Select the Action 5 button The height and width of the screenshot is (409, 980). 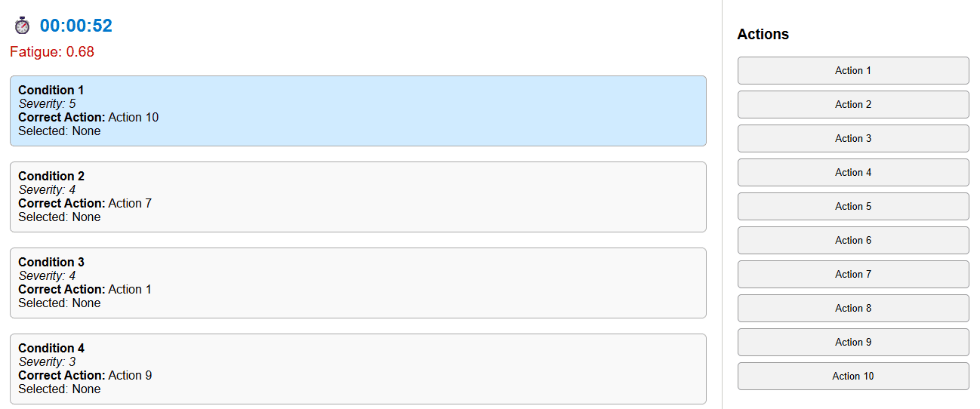coord(852,207)
